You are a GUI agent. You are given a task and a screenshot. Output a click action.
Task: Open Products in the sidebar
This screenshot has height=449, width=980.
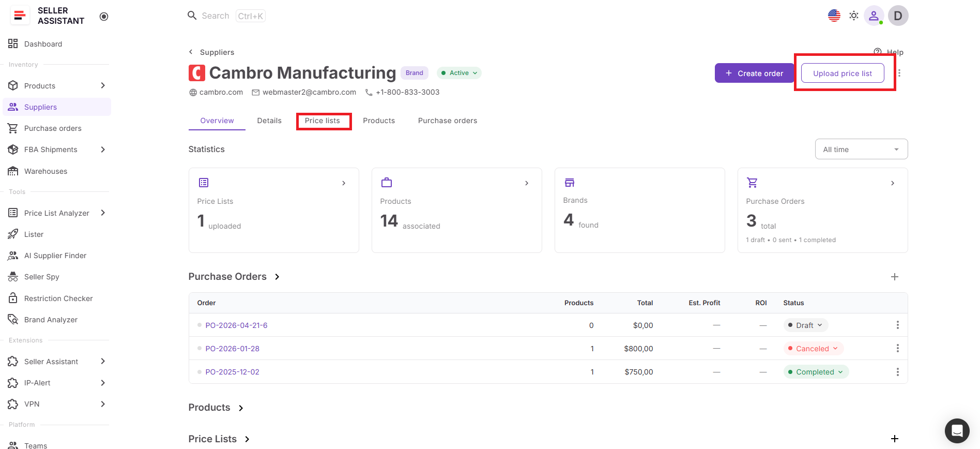39,86
